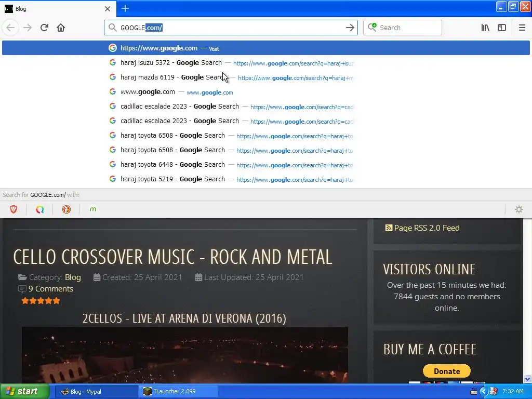The height and width of the screenshot is (399, 532).
Task: Choose the www.google.com history suggestion
Action: click(265, 92)
